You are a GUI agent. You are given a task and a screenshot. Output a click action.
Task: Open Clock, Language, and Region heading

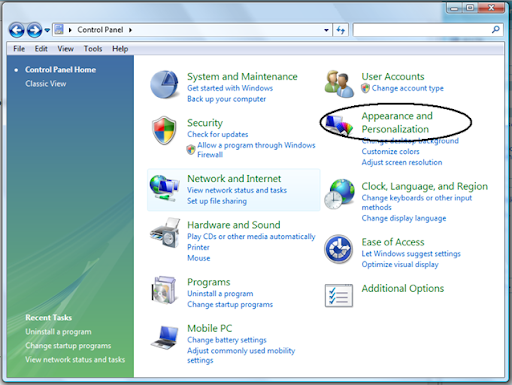pyautogui.click(x=425, y=186)
